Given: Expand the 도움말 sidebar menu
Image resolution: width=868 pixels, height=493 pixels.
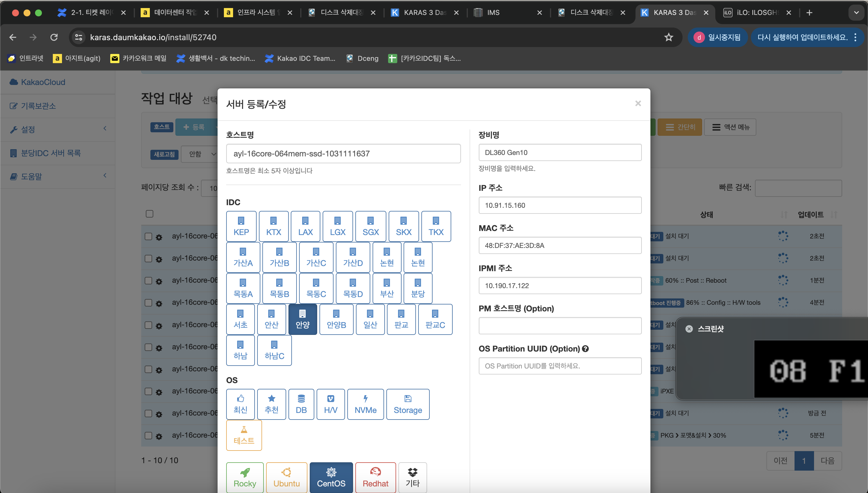Looking at the screenshot, I should pos(58,176).
